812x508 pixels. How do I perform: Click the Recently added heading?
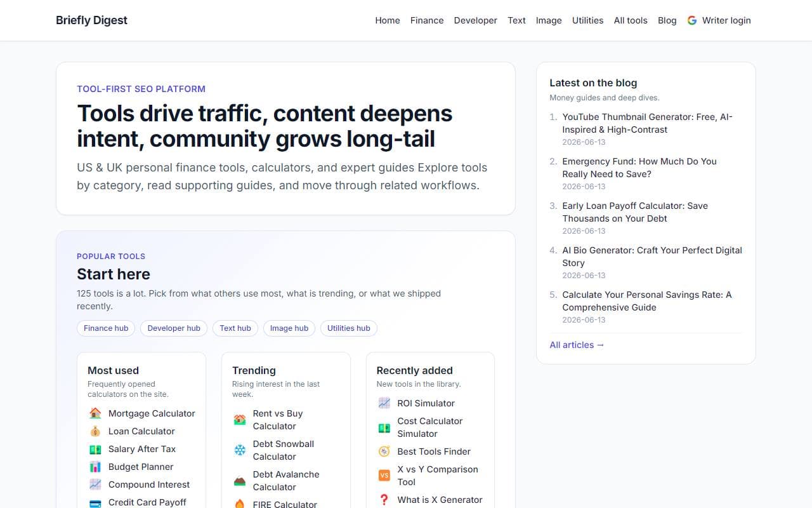click(x=415, y=370)
